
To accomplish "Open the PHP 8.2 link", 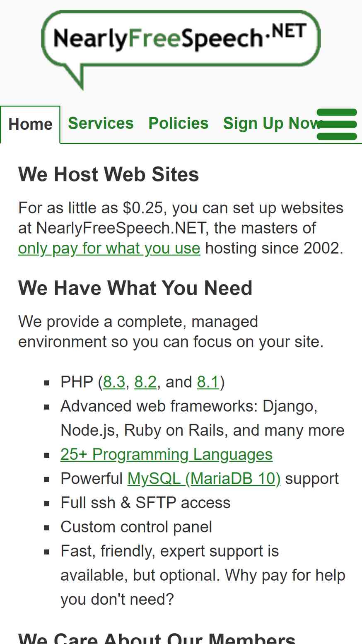I will point(145,382).
